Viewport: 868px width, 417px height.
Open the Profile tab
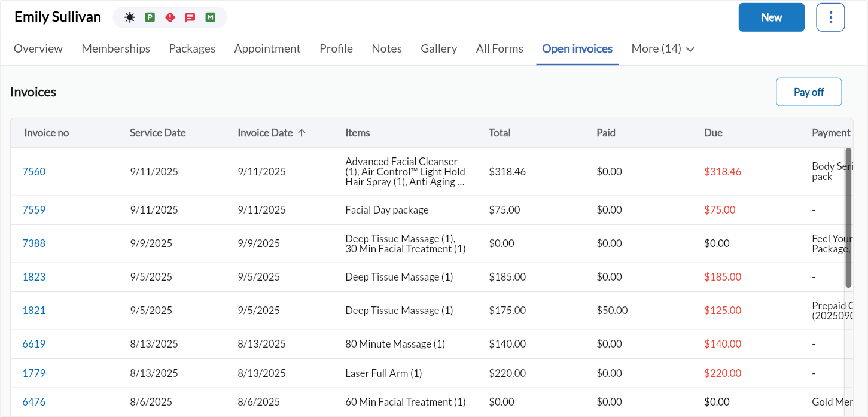(336, 49)
